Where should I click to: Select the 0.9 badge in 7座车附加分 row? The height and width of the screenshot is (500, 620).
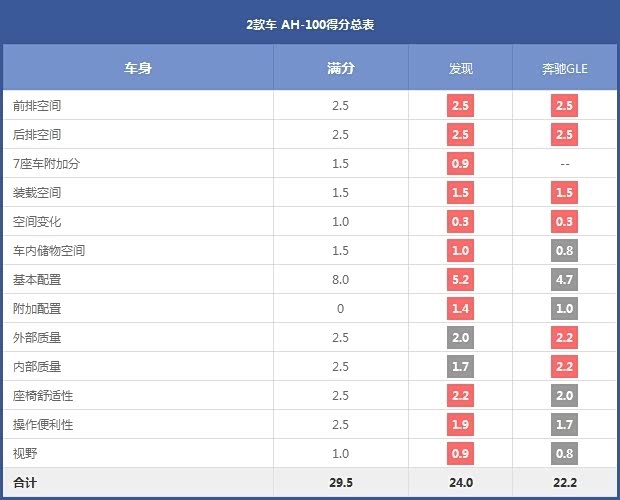click(461, 164)
